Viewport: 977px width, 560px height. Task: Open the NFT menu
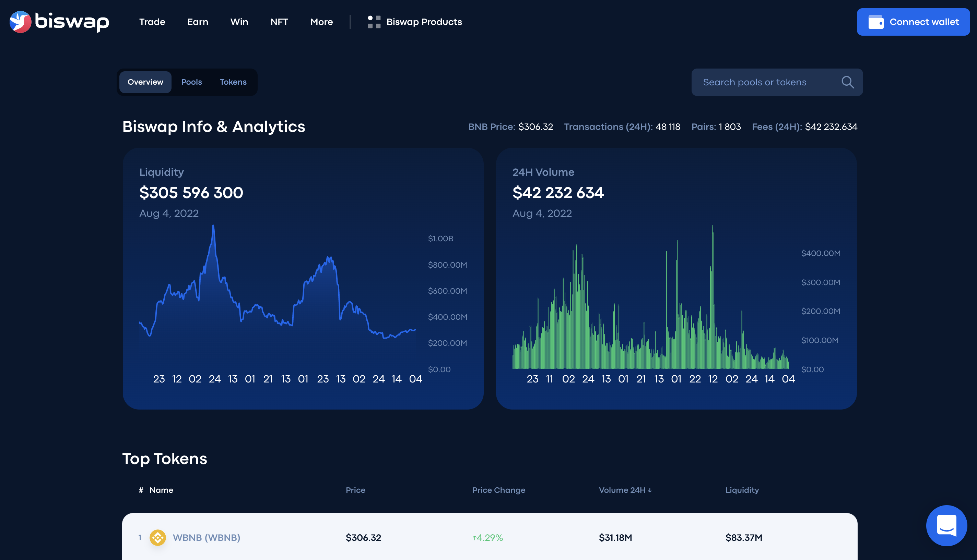tap(279, 22)
